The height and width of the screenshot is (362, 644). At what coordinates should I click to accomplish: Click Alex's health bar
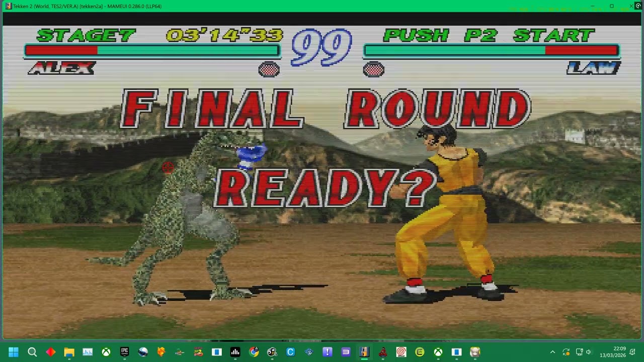click(x=152, y=50)
